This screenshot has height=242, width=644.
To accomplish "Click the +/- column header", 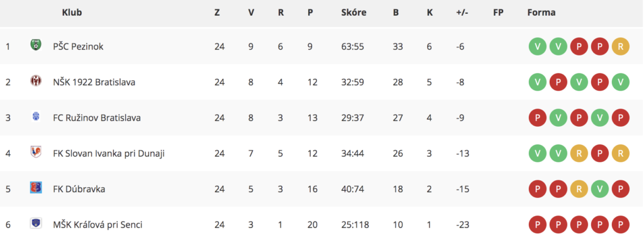I will click(462, 13).
